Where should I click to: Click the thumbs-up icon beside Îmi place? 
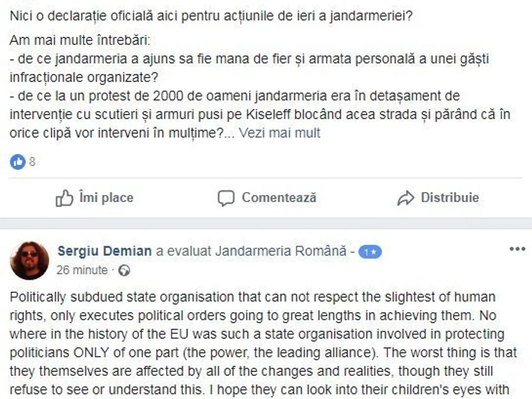[64, 198]
